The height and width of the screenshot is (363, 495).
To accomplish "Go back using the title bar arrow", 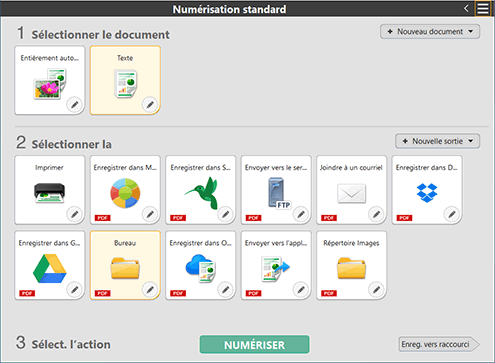I will (x=466, y=8).
